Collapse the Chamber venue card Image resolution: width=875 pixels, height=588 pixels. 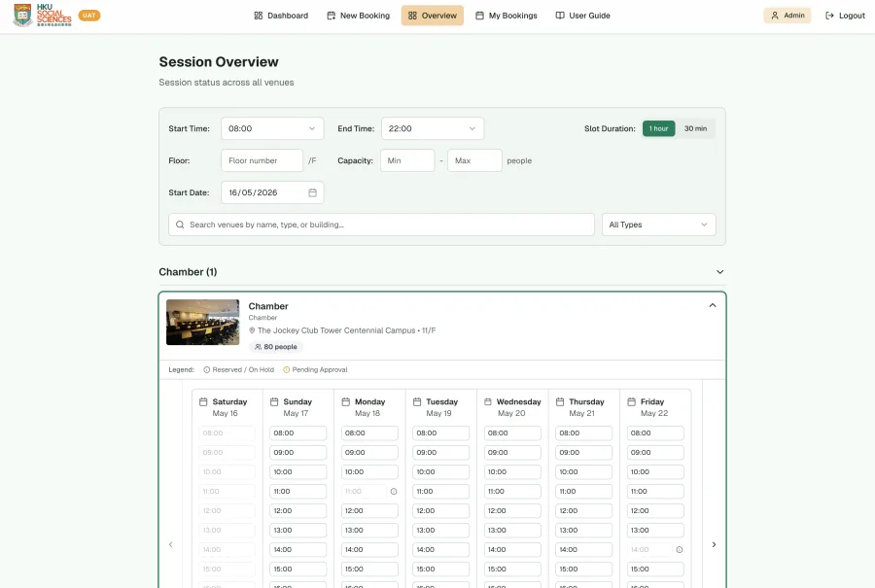712,305
